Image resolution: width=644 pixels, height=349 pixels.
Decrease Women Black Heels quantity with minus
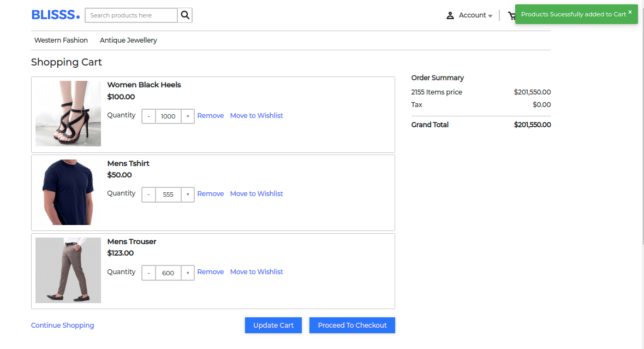pos(148,116)
